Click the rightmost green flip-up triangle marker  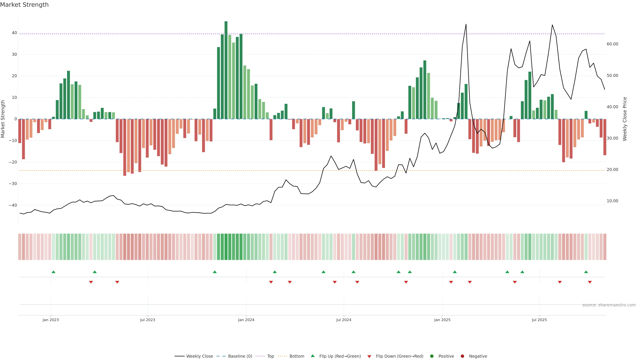coord(586,272)
